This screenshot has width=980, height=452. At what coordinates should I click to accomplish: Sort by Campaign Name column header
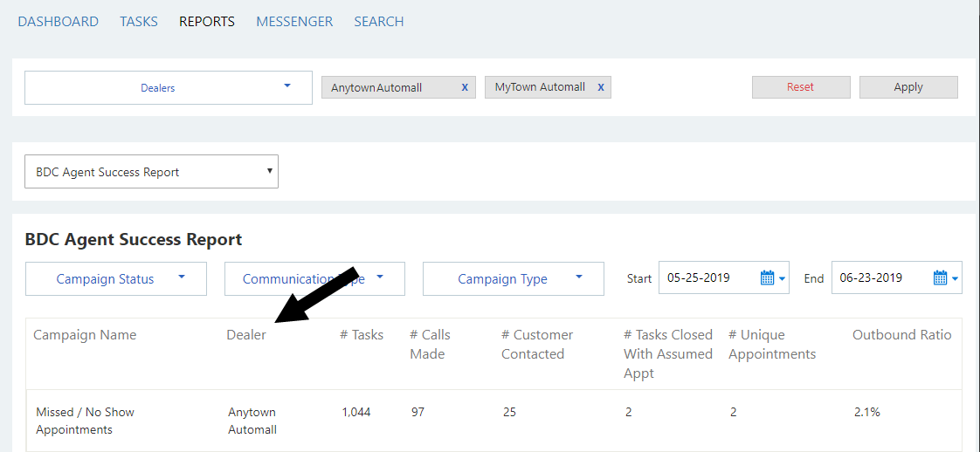coord(85,335)
